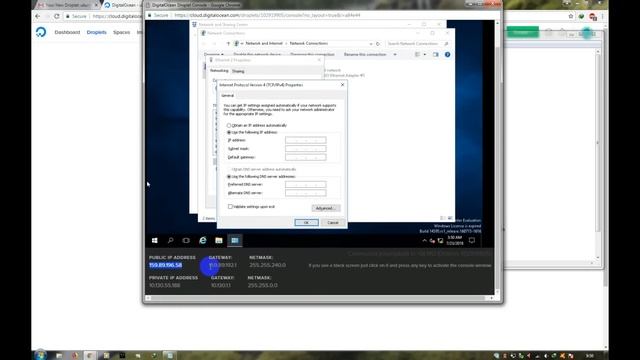Open help in the Network Connections window

point(447,54)
